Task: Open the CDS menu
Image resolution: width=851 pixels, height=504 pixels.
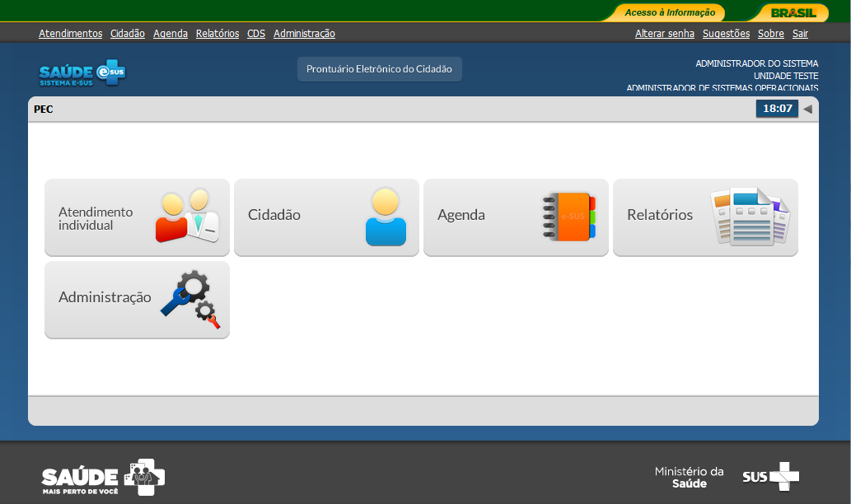Action: coord(256,34)
